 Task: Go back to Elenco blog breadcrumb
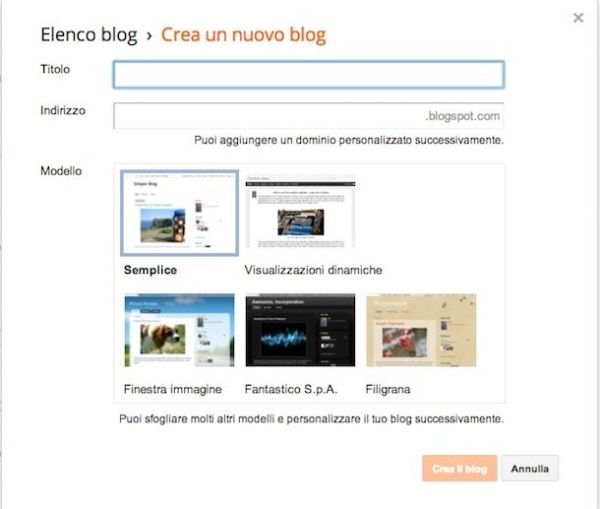tap(89, 35)
